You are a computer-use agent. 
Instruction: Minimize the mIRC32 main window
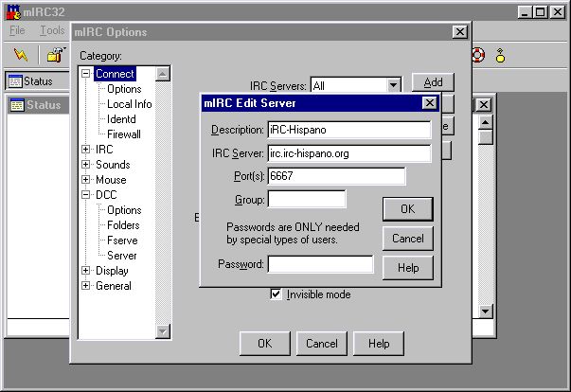(525, 12)
